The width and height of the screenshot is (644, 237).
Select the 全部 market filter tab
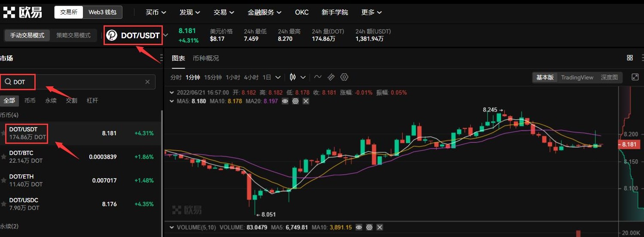click(9, 100)
